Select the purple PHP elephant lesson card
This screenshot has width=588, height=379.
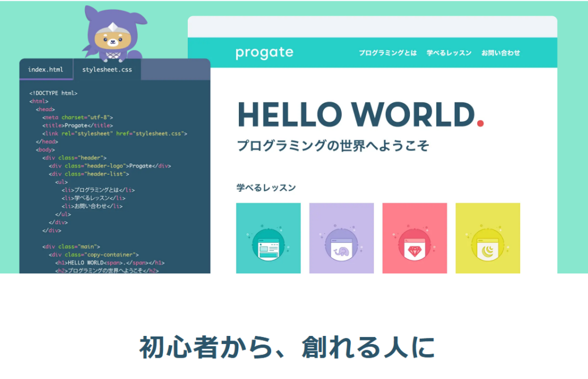coord(342,238)
